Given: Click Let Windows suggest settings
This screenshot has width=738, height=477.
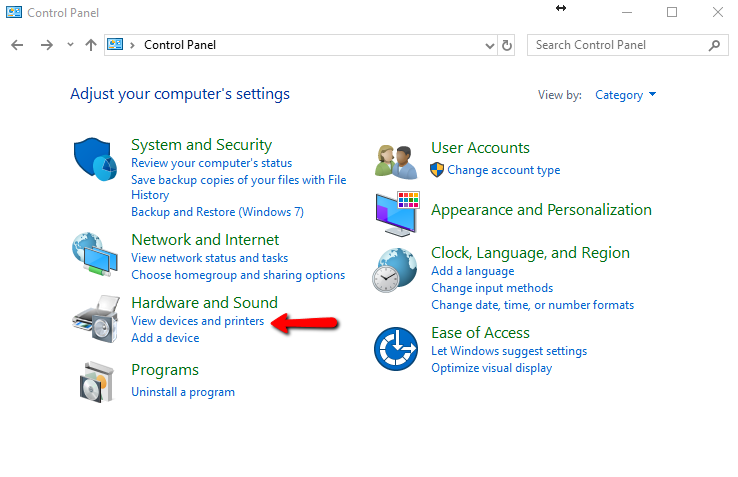Looking at the screenshot, I should tap(509, 351).
